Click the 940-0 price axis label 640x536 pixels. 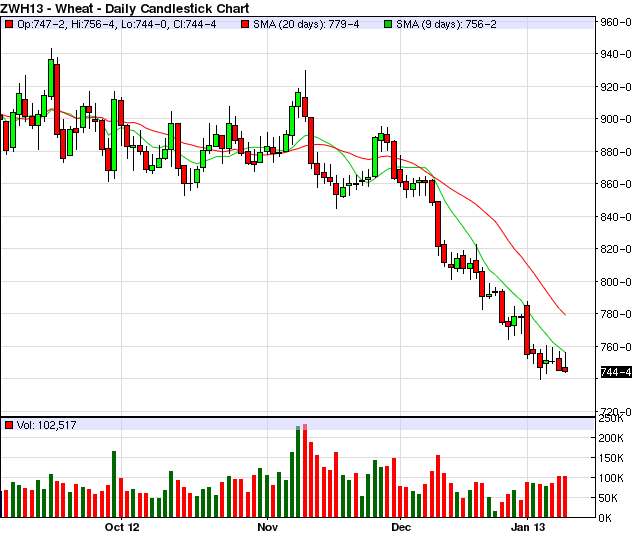pos(616,54)
